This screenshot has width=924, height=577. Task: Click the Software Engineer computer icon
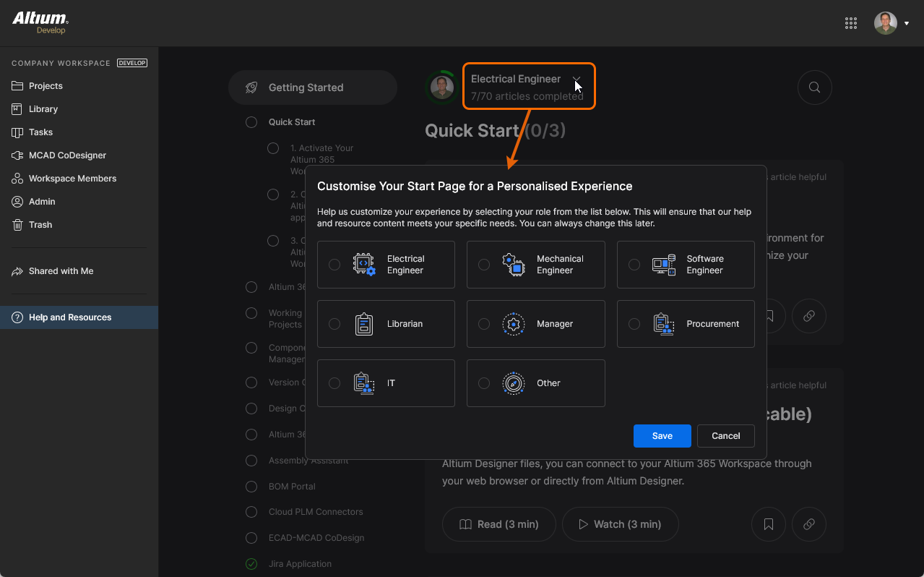point(664,265)
